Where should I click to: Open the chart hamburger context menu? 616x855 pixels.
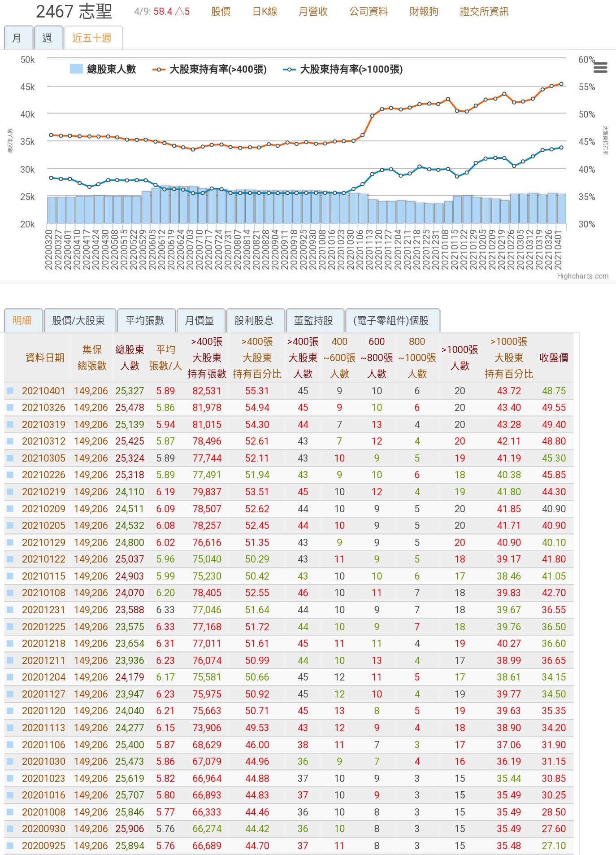point(600,68)
